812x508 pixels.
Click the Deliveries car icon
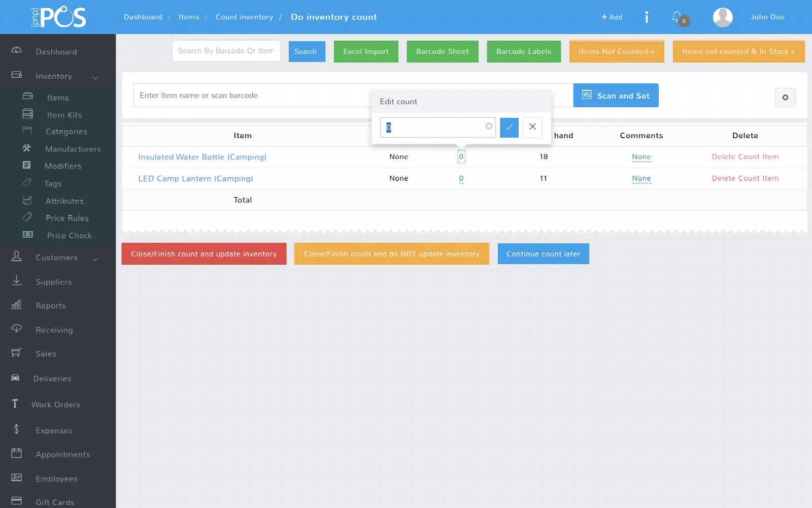click(x=15, y=377)
